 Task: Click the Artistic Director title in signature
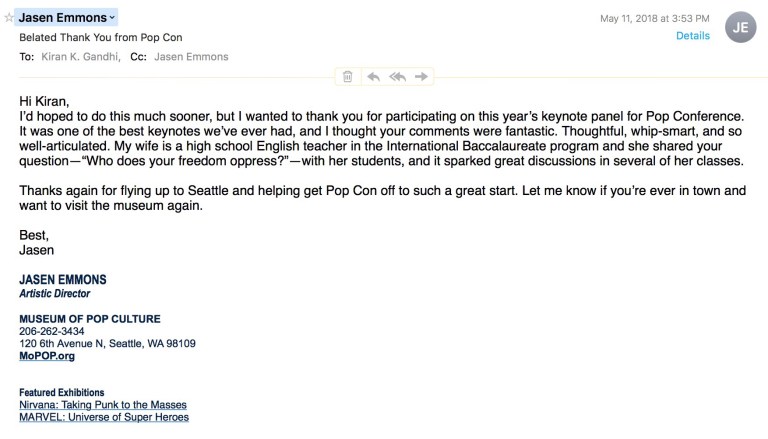[55, 294]
